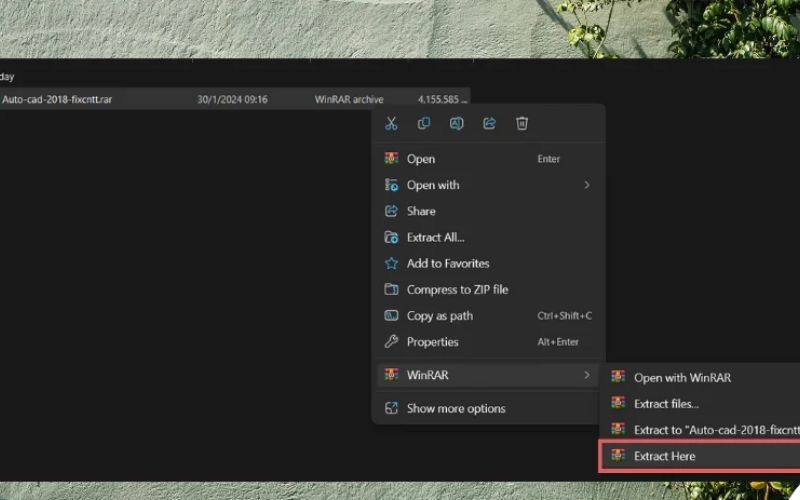This screenshot has height=500, width=800.
Task: Select Copy as path
Action: click(x=488, y=316)
